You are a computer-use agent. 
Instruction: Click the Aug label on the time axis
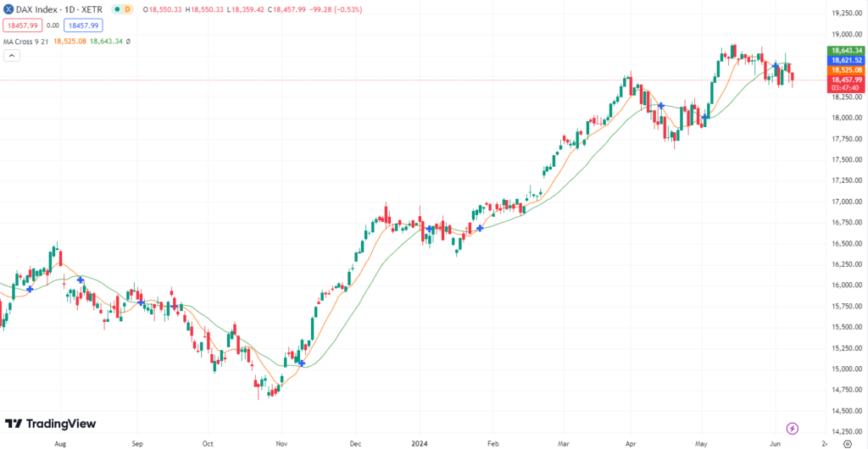(61, 443)
